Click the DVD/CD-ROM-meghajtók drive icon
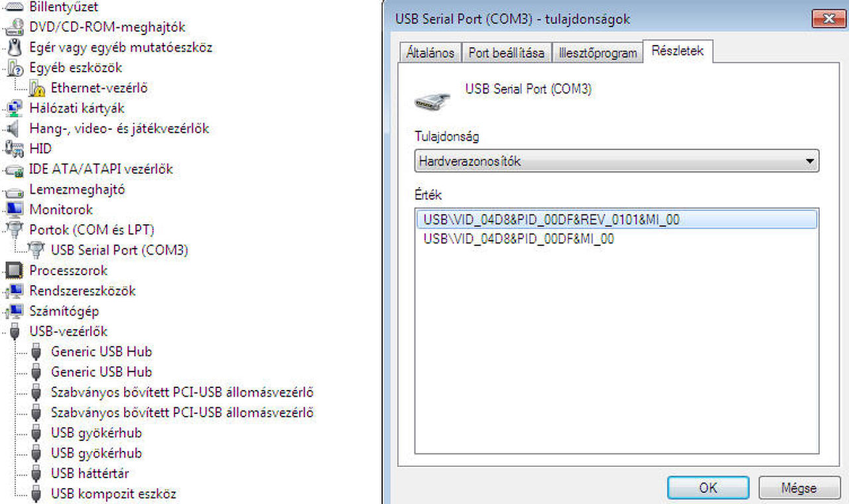The width and height of the screenshot is (849, 504). (15, 28)
